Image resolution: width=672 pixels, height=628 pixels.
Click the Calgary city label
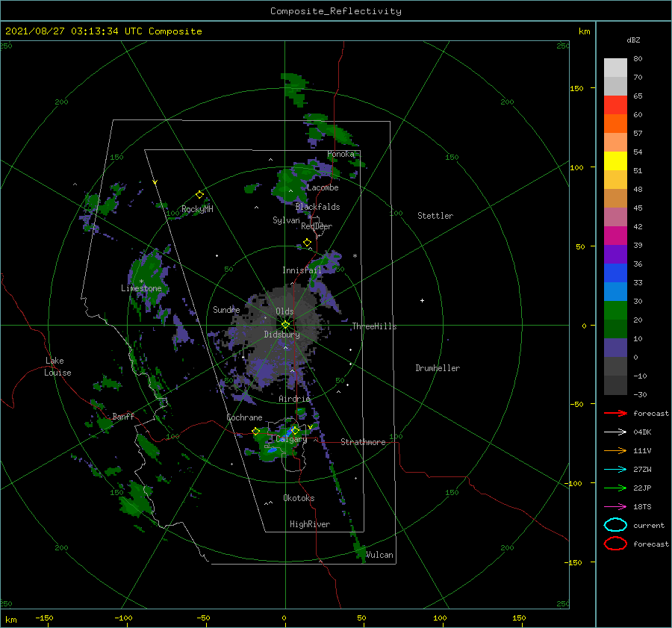click(x=291, y=439)
